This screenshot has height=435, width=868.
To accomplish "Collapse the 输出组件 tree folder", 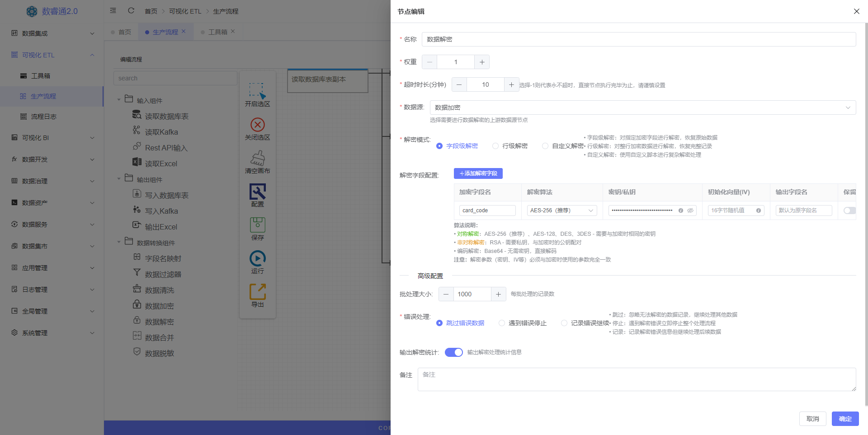I will coord(119,179).
